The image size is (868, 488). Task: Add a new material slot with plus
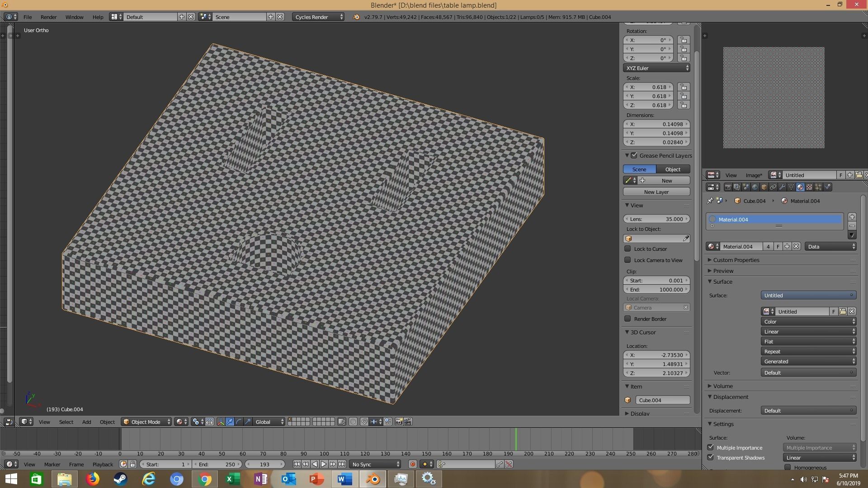[852, 217]
